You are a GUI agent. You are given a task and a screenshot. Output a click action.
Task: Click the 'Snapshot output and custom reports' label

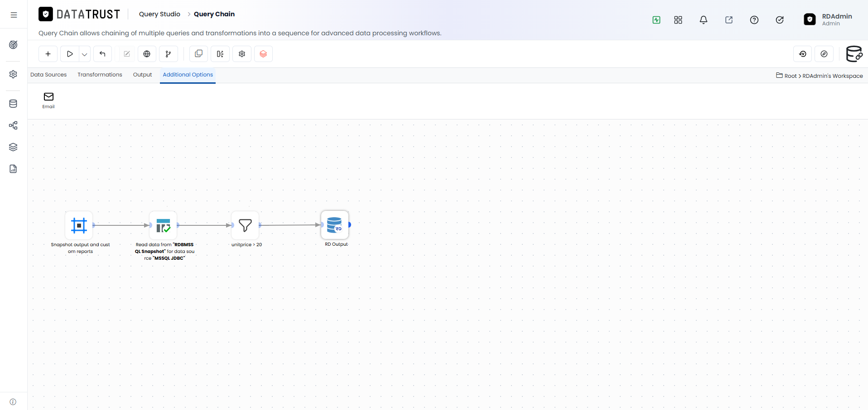click(x=80, y=248)
